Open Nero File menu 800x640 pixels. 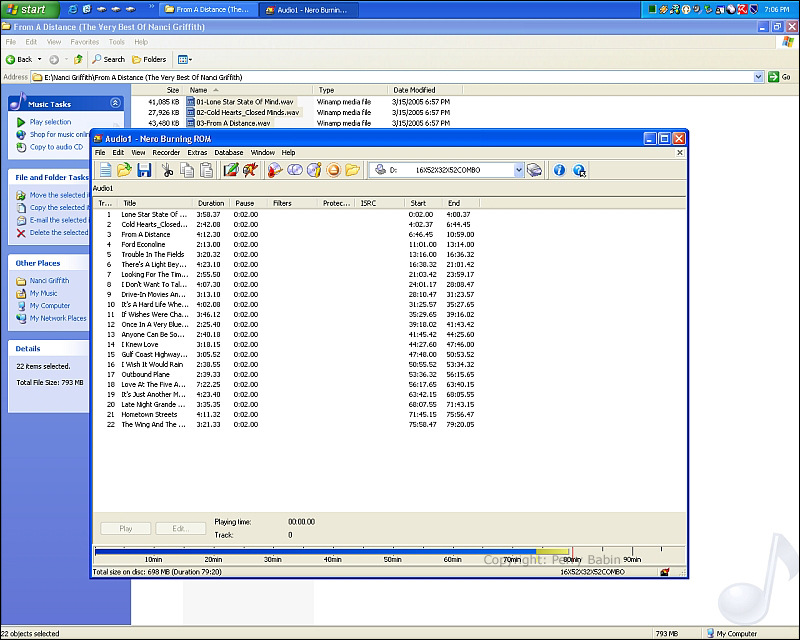pos(100,153)
